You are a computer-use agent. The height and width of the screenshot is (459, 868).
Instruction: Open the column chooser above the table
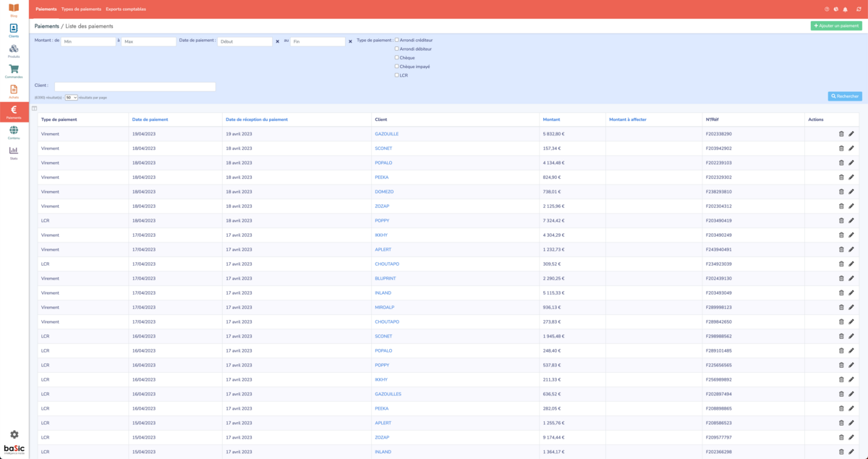pos(34,109)
